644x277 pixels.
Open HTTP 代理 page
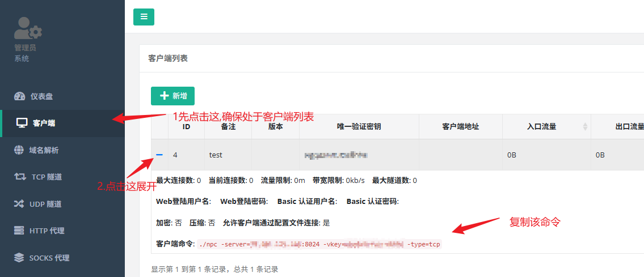point(62,231)
